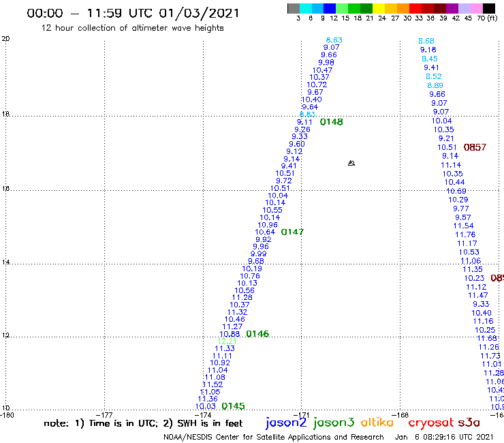Click the subtitle '12 hour collection of altimeter wave heights'

pyautogui.click(x=132, y=29)
